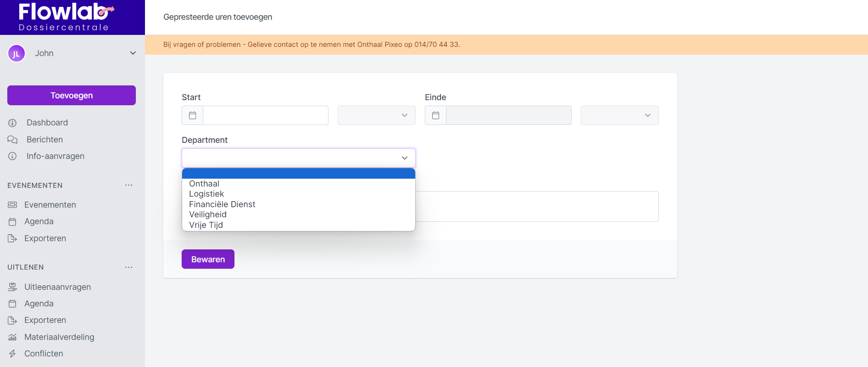Open the Start time dropdown
This screenshot has width=868, height=367.
(376, 115)
